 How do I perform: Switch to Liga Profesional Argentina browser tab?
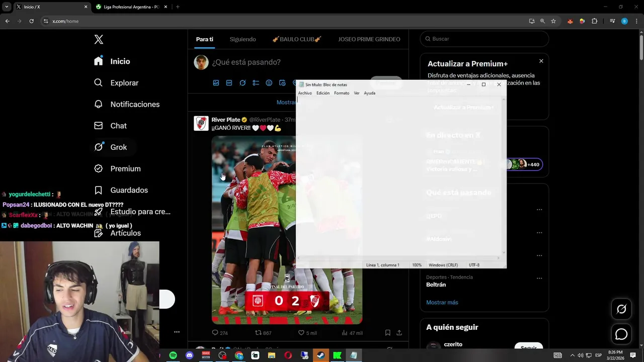coord(132,7)
